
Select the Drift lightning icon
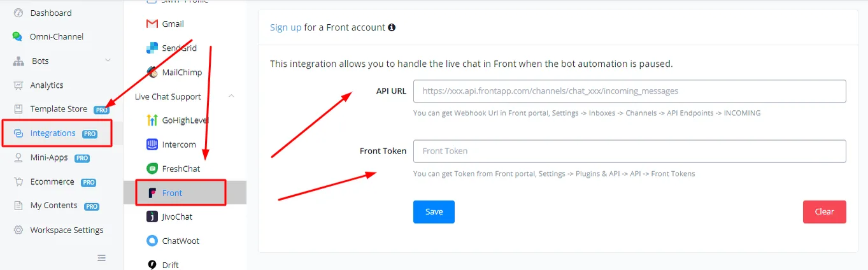152,265
